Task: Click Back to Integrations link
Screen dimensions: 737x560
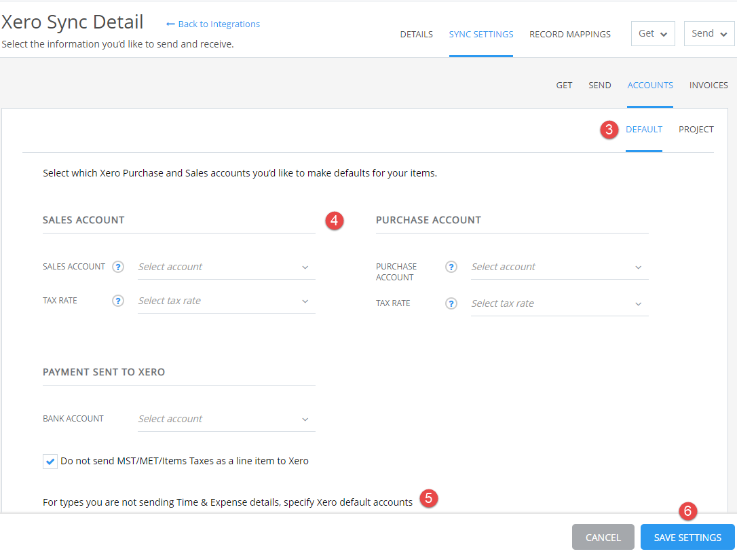Action: pyautogui.click(x=213, y=24)
